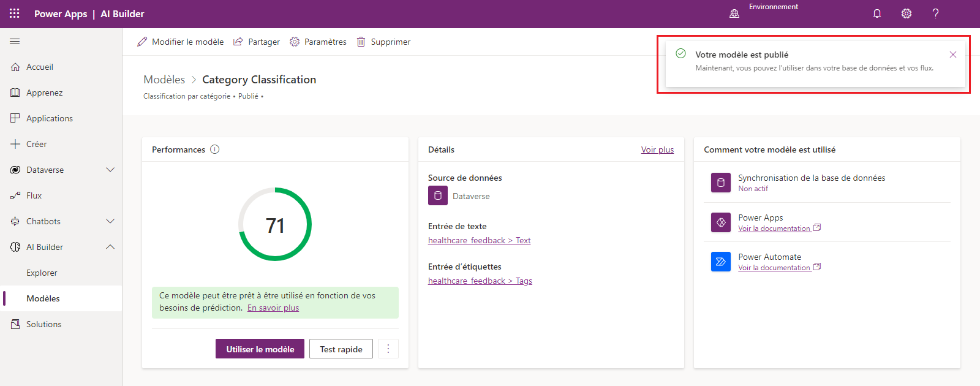Click the Applications grid icon
This screenshot has height=386, width=980.
(x=15, y=118)
